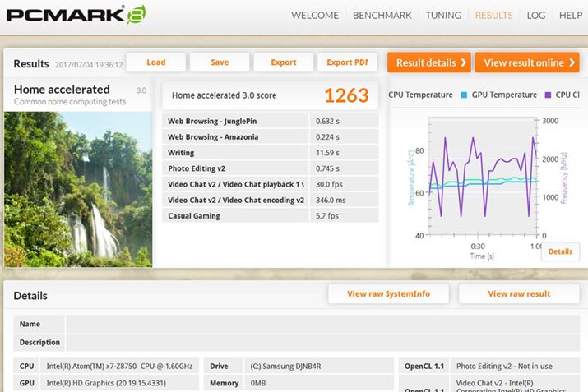588x392 pixels.
Task: Go to the TUNING tab
Action: pos(443,16)
